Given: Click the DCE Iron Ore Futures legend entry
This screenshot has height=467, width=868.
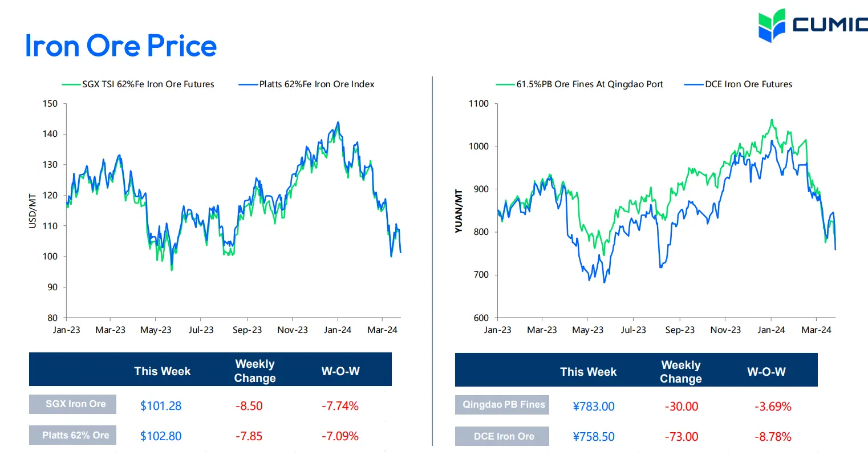Looking at the screenshot, I should pyautogui.click(x=739, y=84).
